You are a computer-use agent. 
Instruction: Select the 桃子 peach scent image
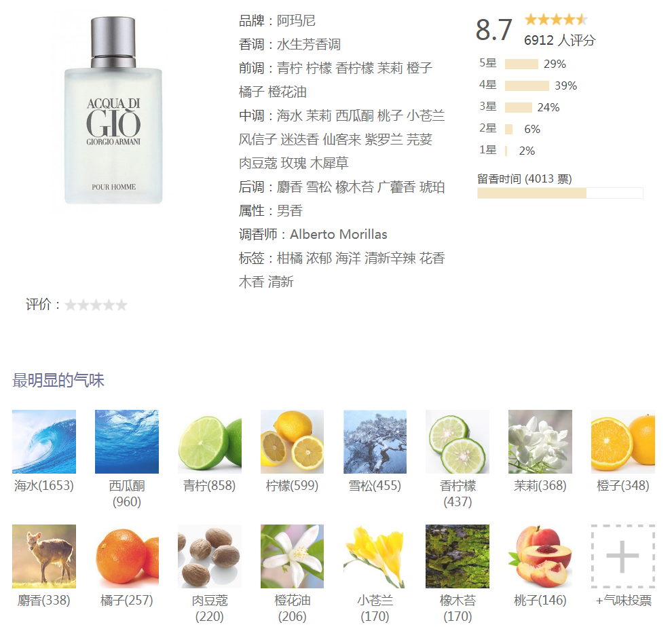pos(540,556)
